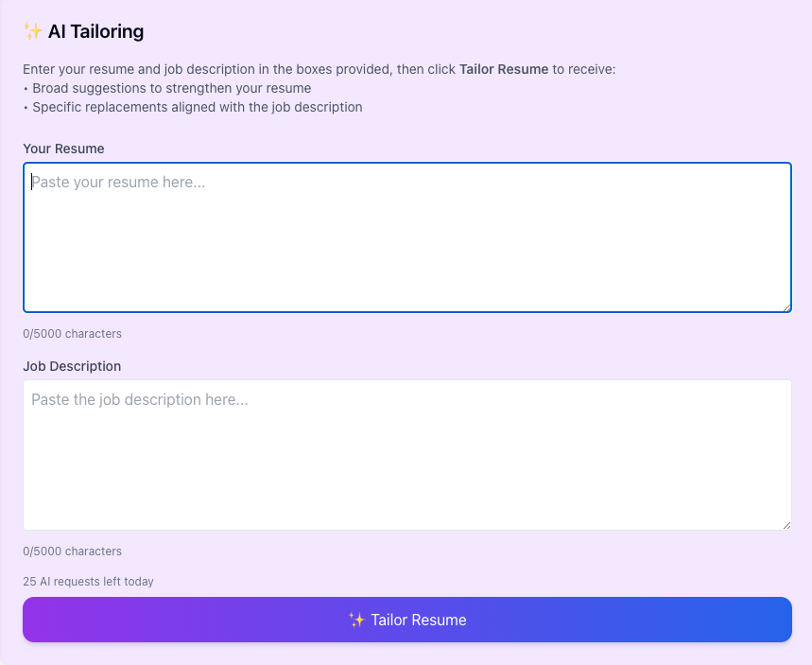This screenshot has width=812, height=665.
Task: Click the resize handle of job description box
Action: point(786,524)
